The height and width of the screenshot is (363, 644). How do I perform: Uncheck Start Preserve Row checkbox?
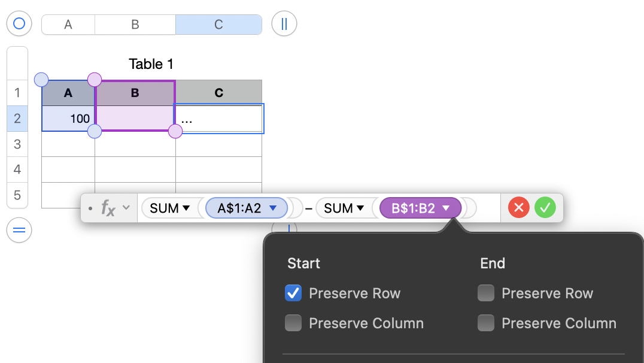tap(293, 293)
